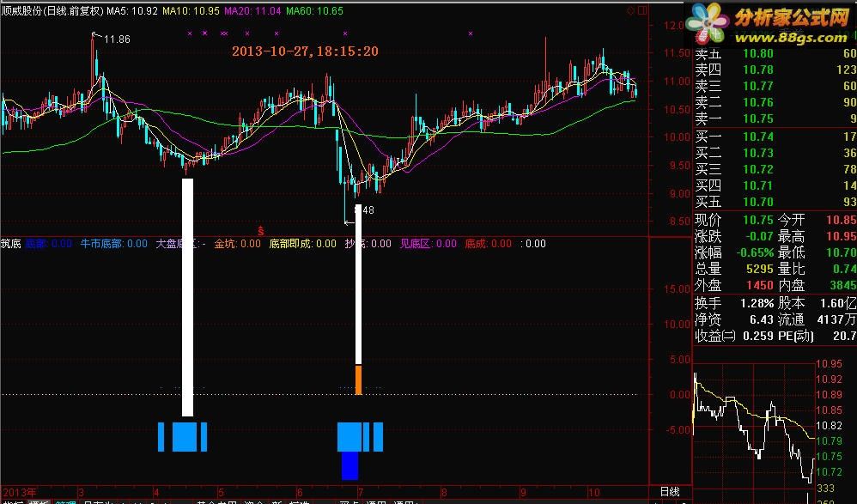Click the 2013年 year label on the time axis
The width and height of the screenshot is (857, 504).
click(19, 493)
